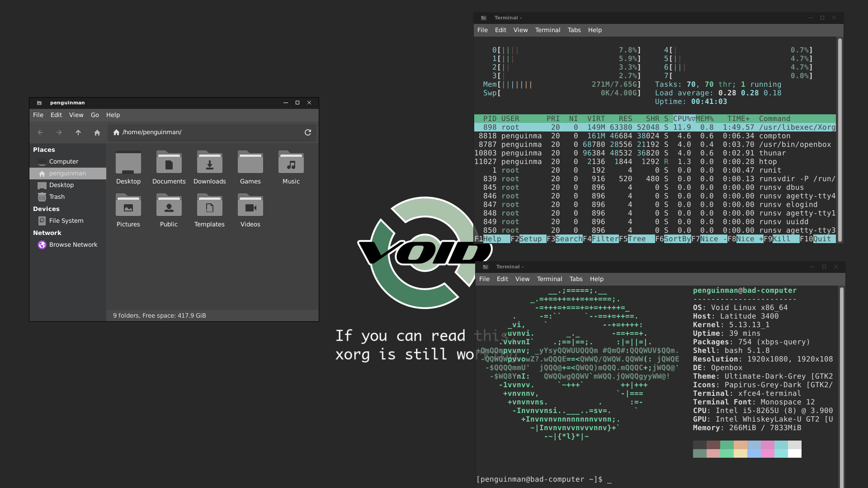Go forward in Thunar file manager
This screenshot has width=868, height=488.
pos(59,132)
